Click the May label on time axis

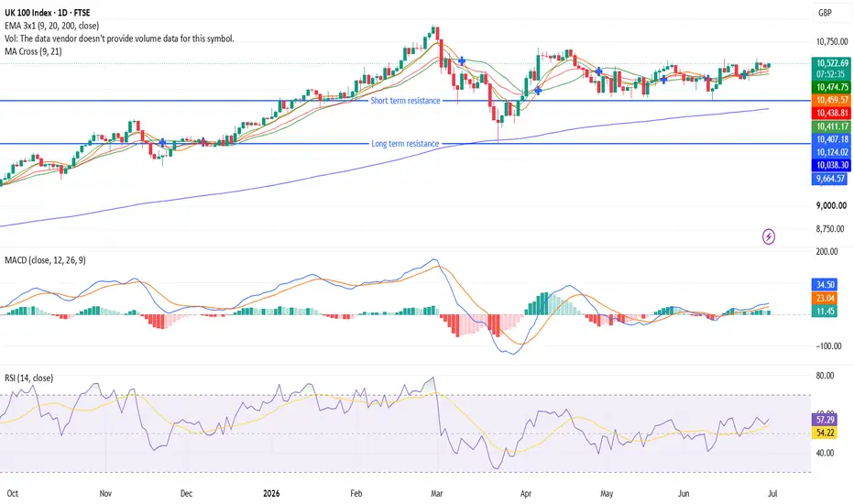607,494
